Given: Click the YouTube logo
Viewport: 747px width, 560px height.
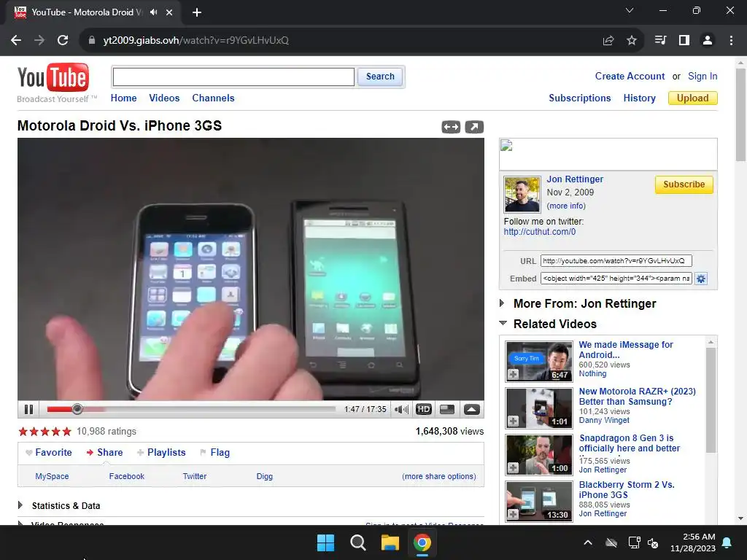Looking at the screenshot, I should click(53, 77).
